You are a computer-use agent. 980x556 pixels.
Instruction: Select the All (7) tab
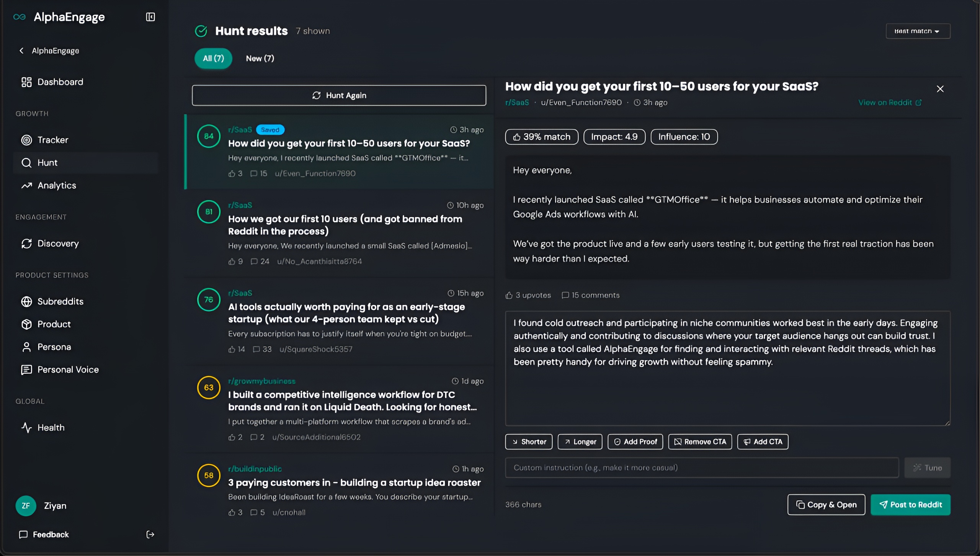213,58
